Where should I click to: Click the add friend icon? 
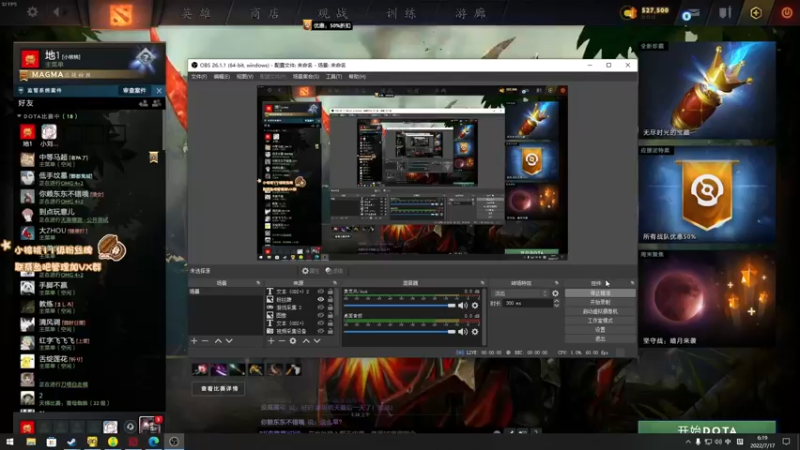tap(143, 103)
